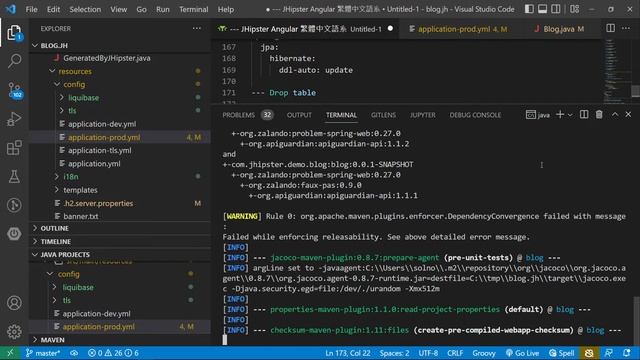Switch to the Output tab
The height and width of the screenshot is (360, 640).
point(299,115)
